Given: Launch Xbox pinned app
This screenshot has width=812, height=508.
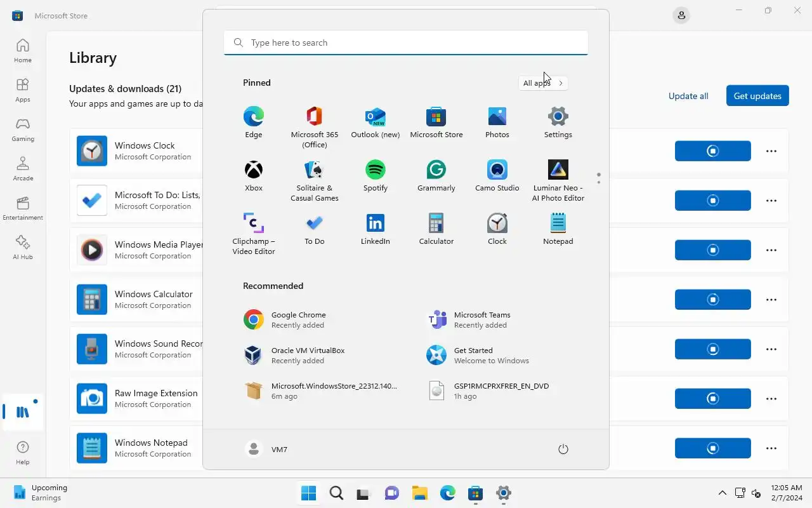Looking at the screenshot, I should [x=254, y=176].
